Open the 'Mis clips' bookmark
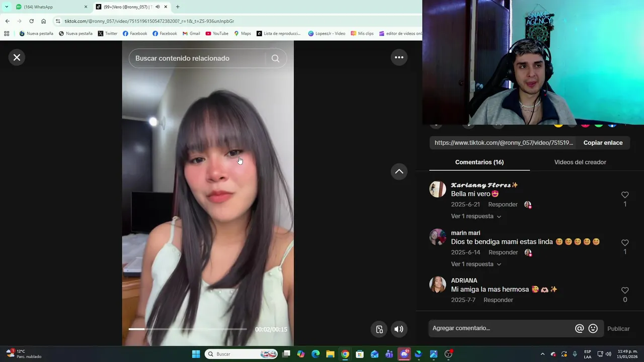The width and height of the screenshot is (644, 362). pyautogui.click(x=362, y=34)
